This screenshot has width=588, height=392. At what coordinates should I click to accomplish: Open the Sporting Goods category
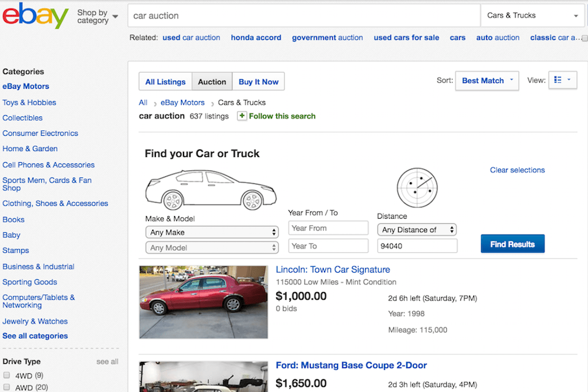(x=29, y=282)
